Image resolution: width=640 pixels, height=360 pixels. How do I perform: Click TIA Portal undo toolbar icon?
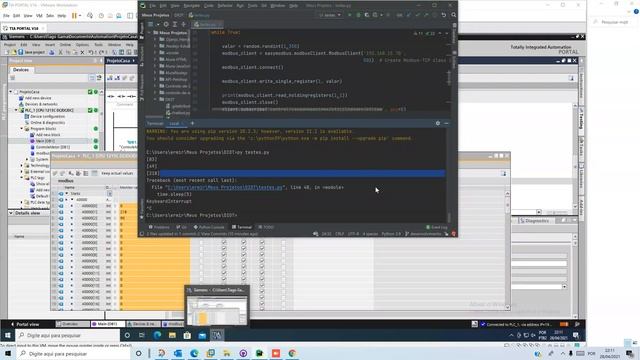(x=91, y=53)
